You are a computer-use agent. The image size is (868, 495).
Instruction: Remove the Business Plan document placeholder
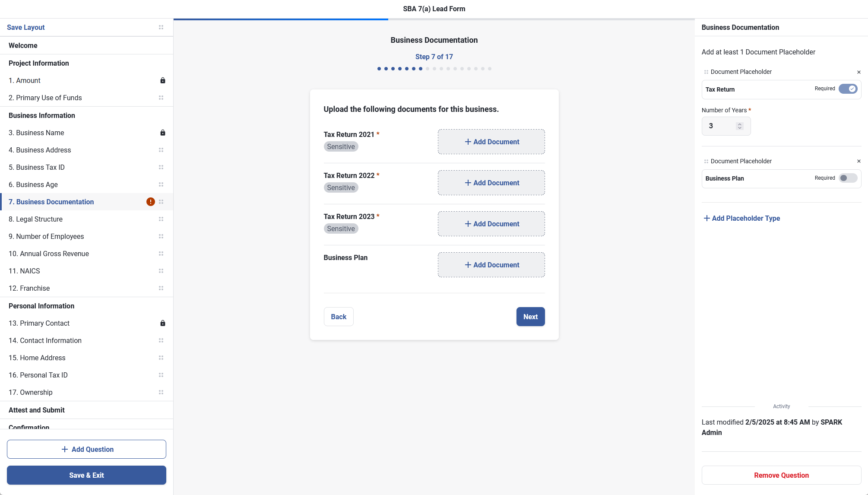coord(858,161)
